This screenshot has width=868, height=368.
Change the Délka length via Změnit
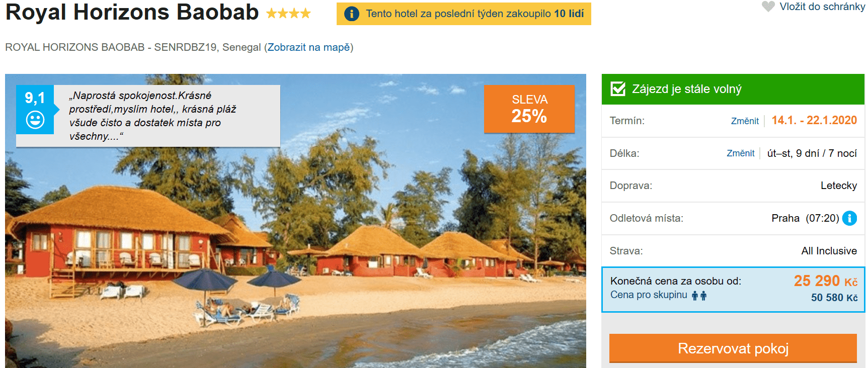tap(740, 153)
